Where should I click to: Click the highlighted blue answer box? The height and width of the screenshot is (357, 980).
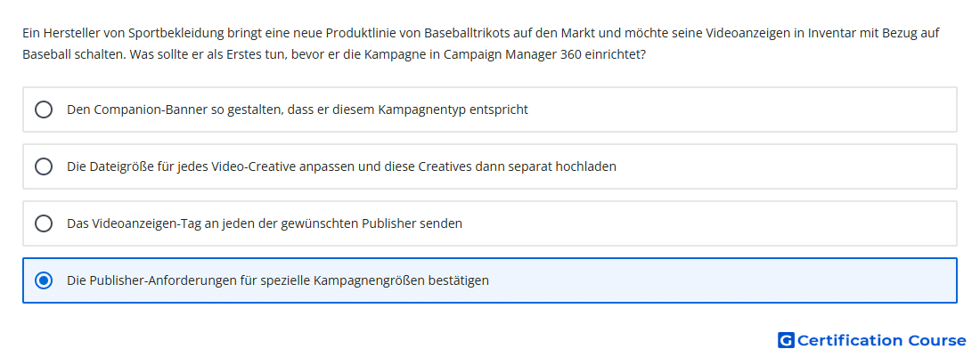[490, 280]
